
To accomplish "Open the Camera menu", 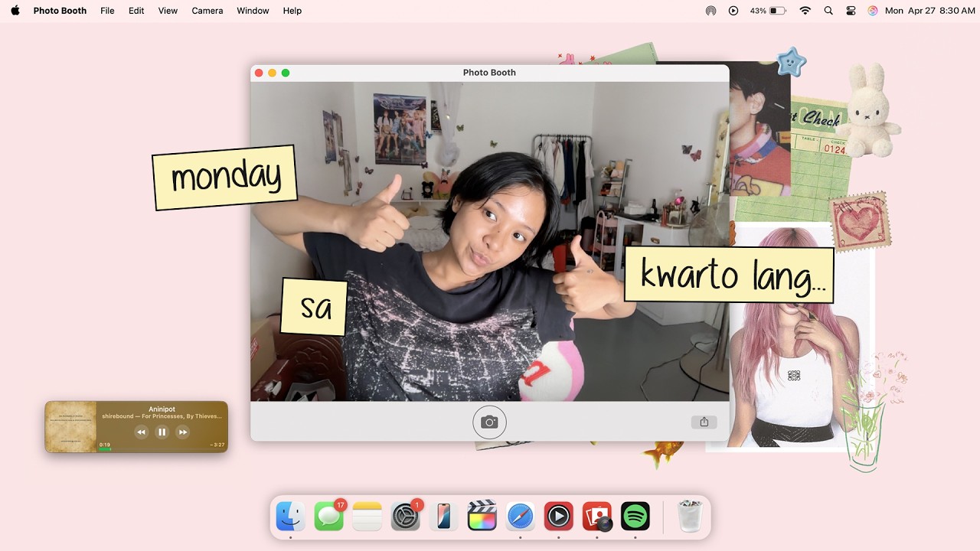I will (207, 11).
